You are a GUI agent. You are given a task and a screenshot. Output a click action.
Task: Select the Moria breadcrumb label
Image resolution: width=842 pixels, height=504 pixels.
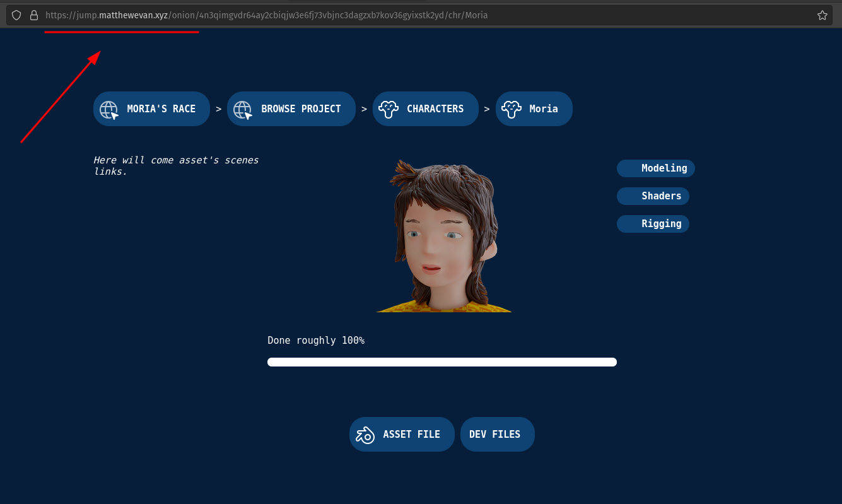tap(544, 108)
